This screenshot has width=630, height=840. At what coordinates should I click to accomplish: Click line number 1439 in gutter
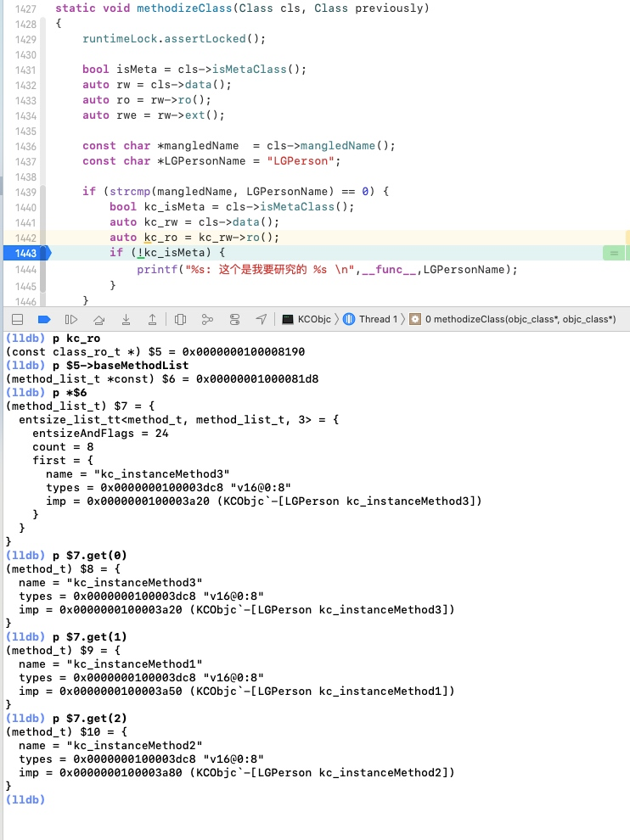[25, 192]
